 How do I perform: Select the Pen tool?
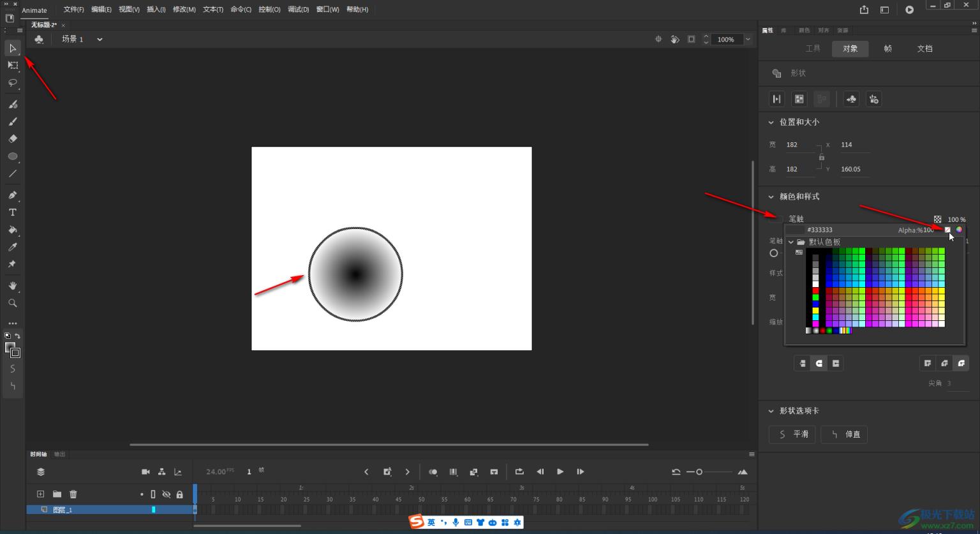(12, 195)
